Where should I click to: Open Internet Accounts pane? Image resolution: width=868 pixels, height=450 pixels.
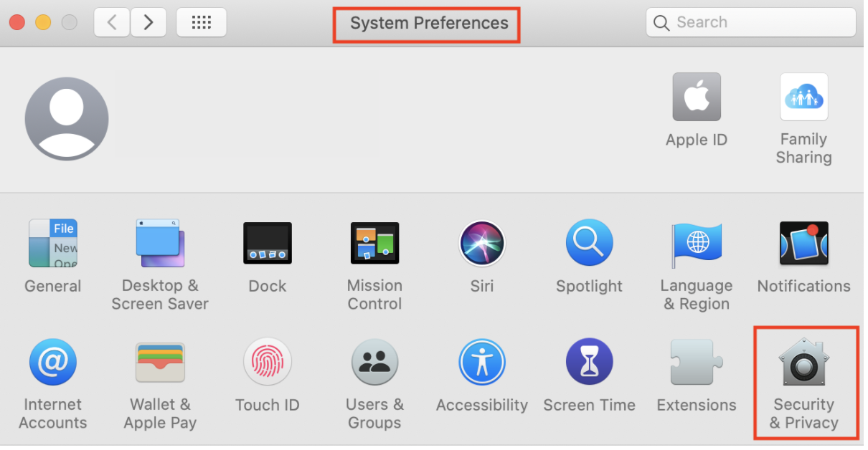[52, 363]
